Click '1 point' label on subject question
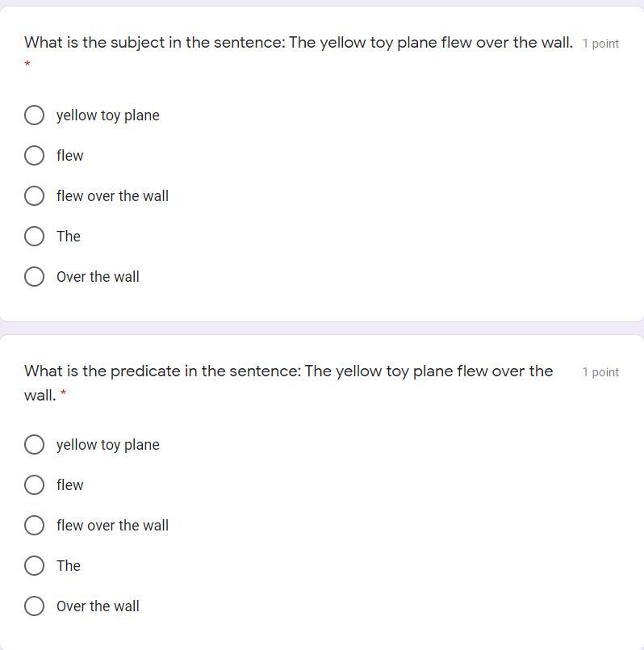 pyautogui.click(x=600, y=44)
